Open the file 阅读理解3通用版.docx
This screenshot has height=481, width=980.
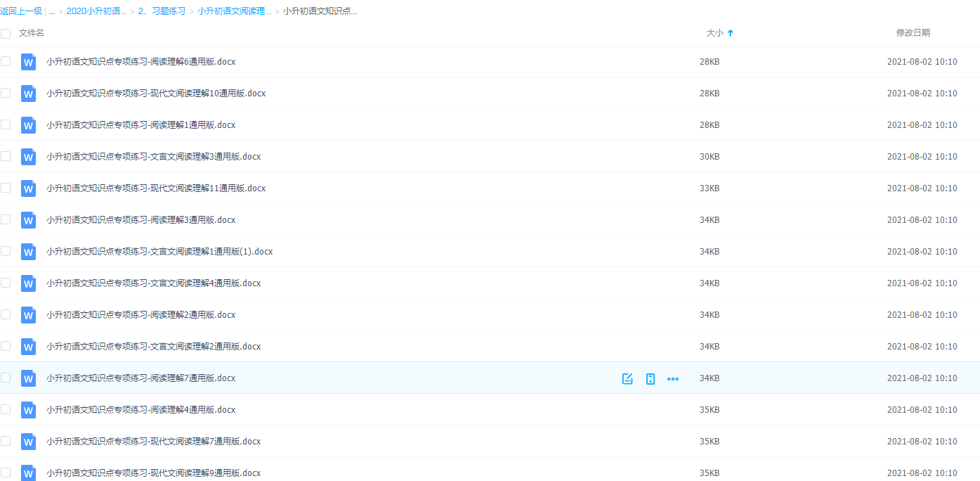click(141, 220)
